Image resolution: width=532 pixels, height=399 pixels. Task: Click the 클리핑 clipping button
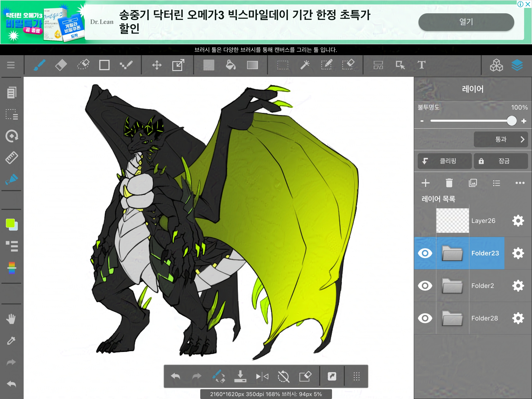coord(445,161)
